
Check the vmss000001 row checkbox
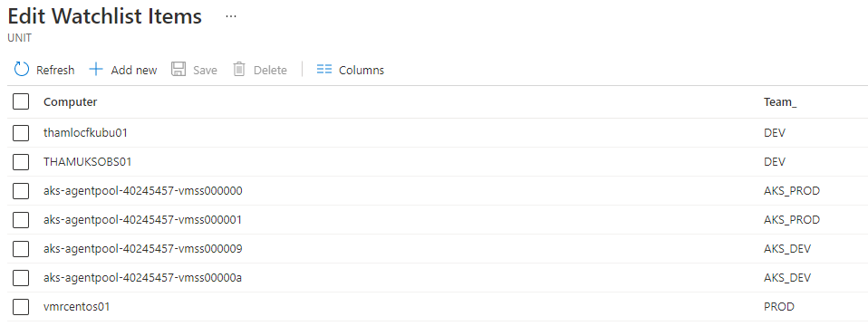coord(21,220)
